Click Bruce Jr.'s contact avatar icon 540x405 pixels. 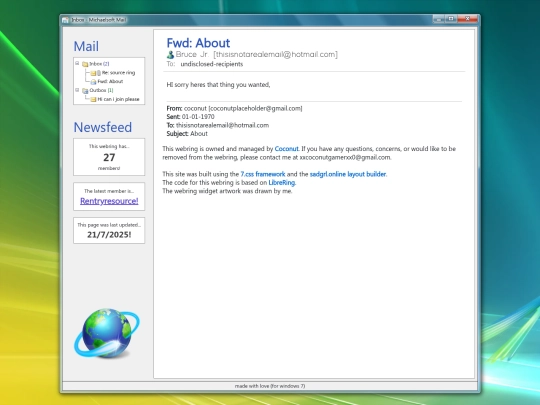pyautogui.click(x=170, y=54)
